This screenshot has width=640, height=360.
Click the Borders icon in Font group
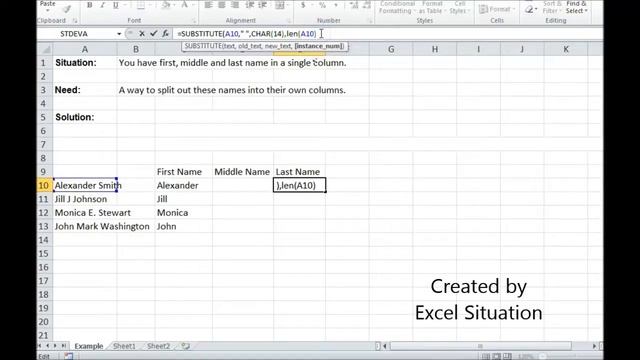[x=140, y=5]
